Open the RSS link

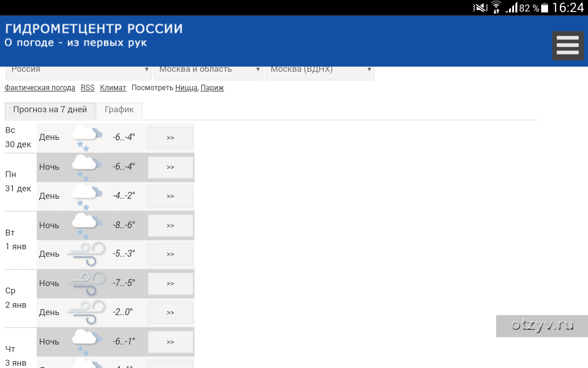pyautogui.click(x=88, y=88)
